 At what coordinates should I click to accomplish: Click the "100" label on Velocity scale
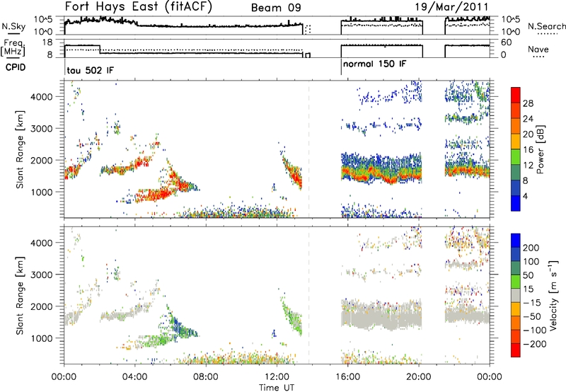pyautogui.click(x=531, y=261)
